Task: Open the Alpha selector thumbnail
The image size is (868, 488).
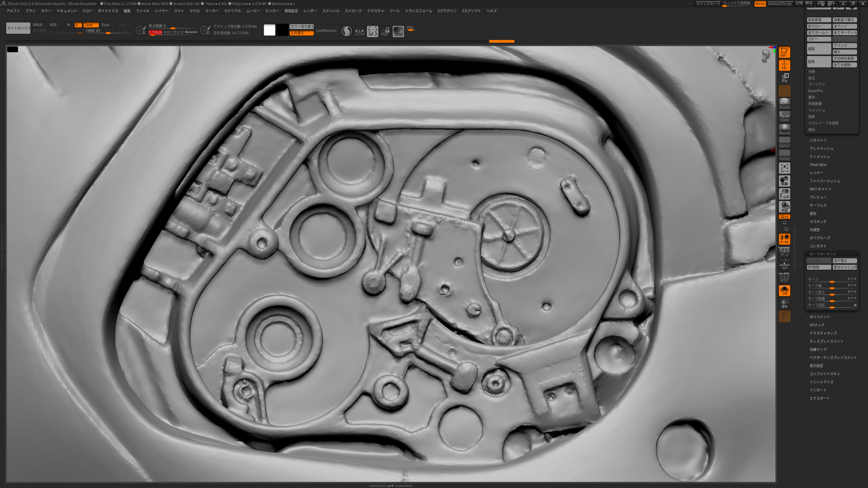Action: 784,142
